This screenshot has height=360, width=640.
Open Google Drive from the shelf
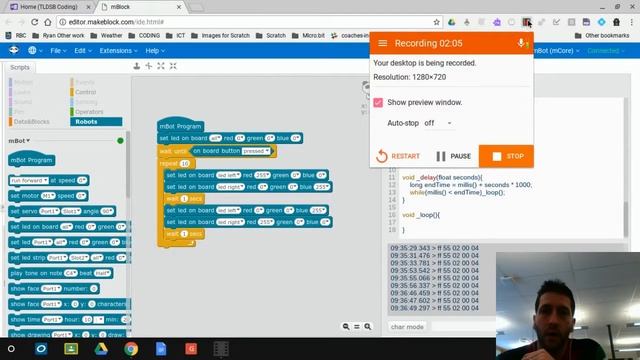(101, 349)
